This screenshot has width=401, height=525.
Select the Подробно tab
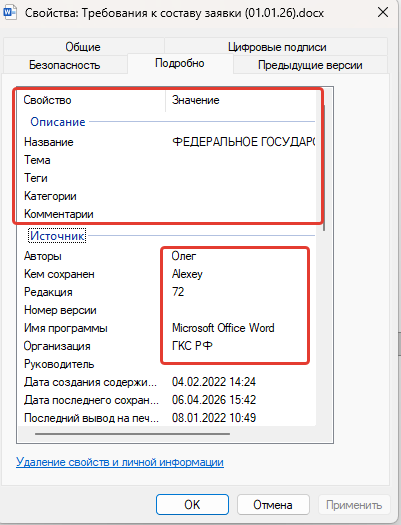180,63
